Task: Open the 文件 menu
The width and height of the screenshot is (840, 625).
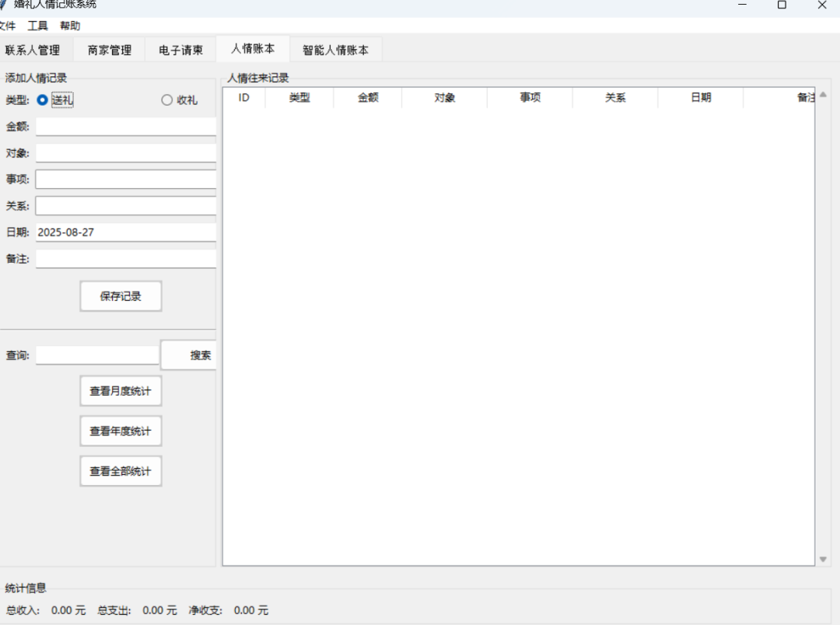Action: [8, 26]
